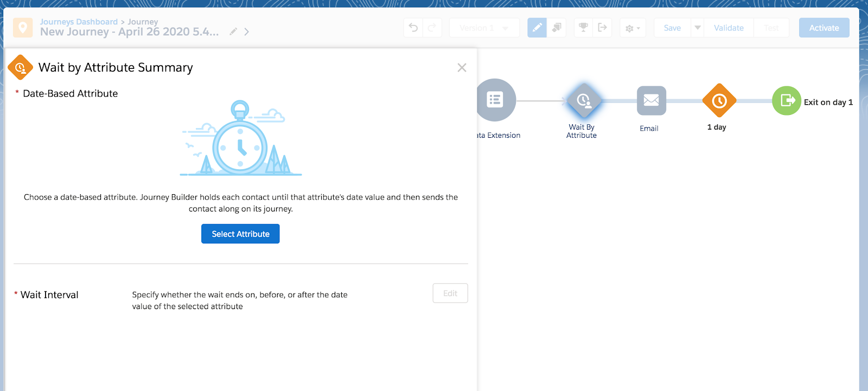The height and width of the screenshot is (391, 868).
Task: Select the Exit on day 1 node
Action: coord(787,100)
